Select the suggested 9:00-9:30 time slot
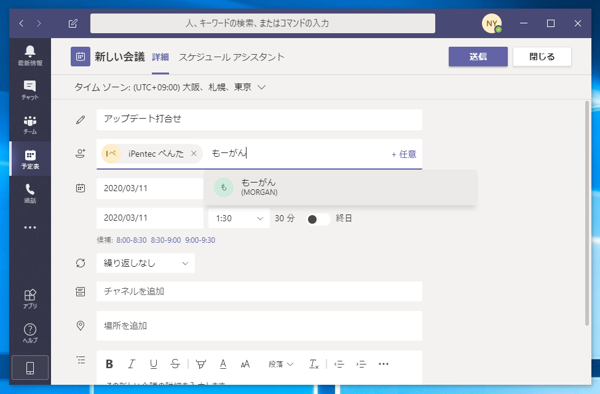This screenshot has height=394, width=600. point(200,240)
